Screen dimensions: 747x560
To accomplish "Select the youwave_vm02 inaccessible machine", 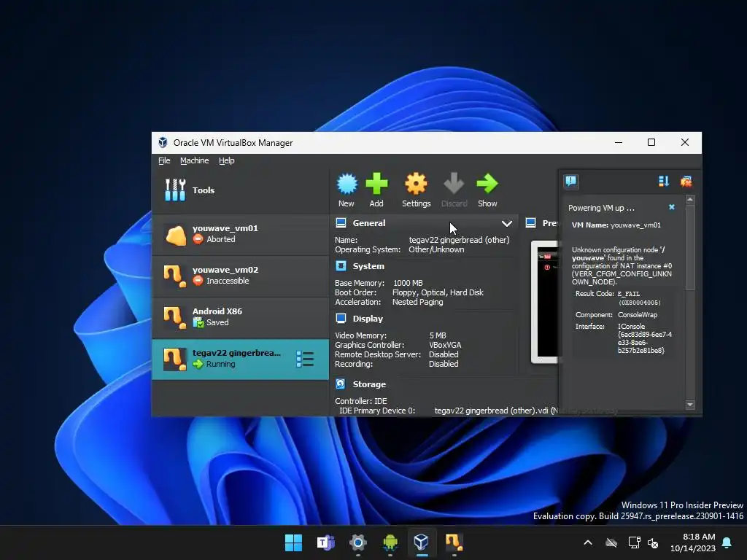I will point(240,276).
